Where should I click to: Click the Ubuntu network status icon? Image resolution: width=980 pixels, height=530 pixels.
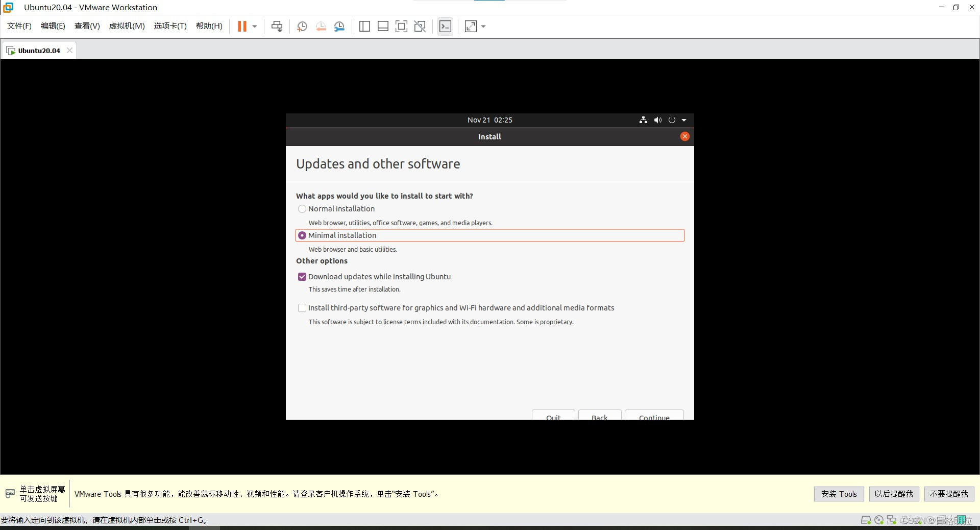coord(643,120)
